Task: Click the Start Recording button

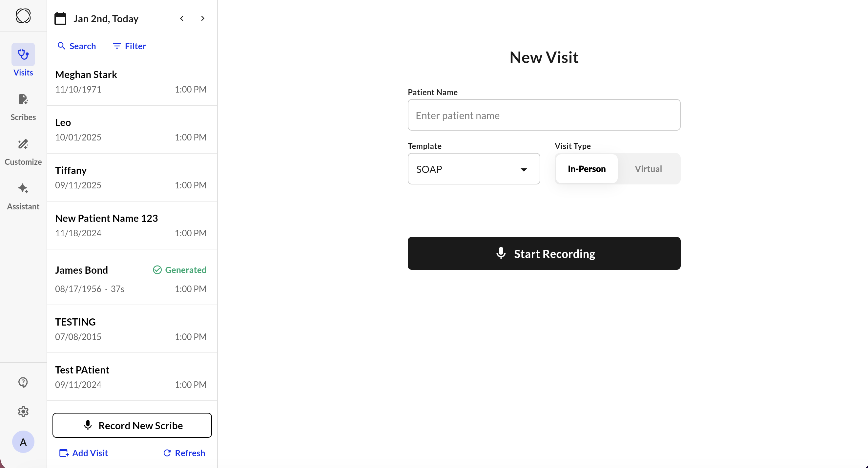Action: (x=544, y=253)
